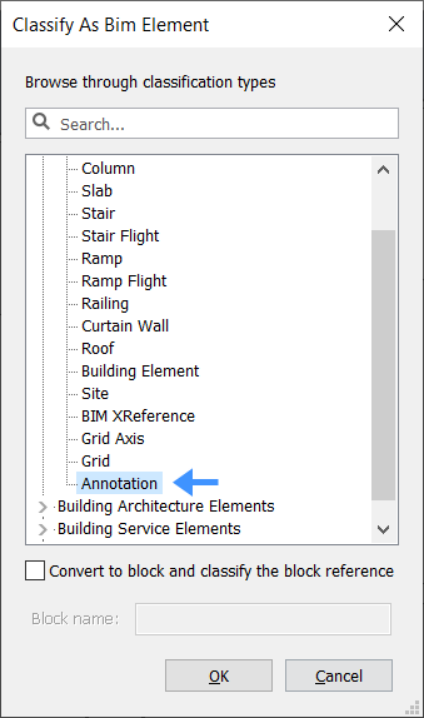
Task: Select Curtain Wall in the tree
Action: click(125, 326)
